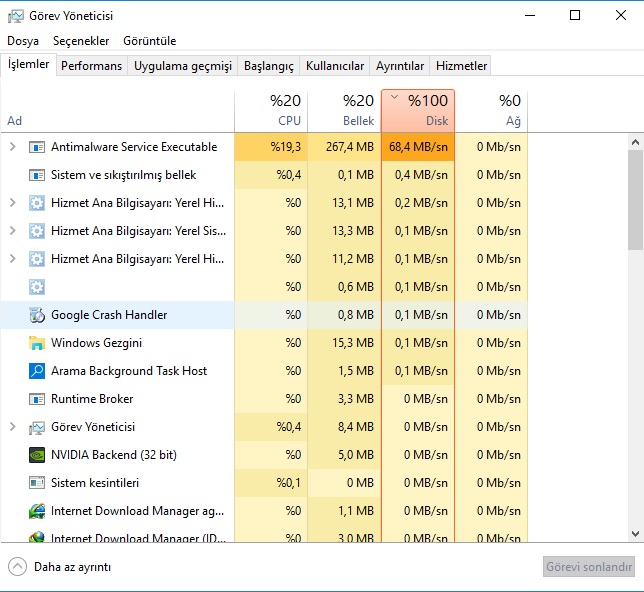Click the Sistem kesintileri icon
The image size is (644, 592).
click(37, 483)
